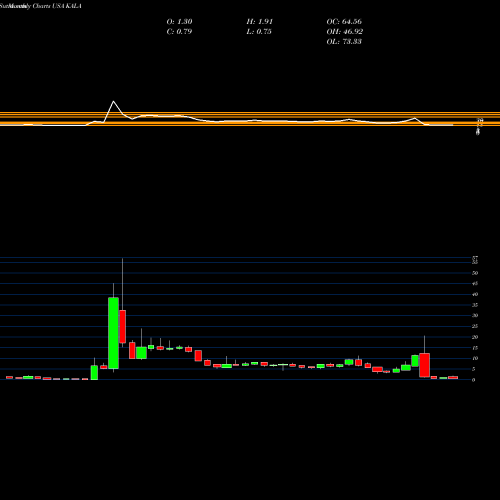500x500 pixels.
Task: Select the OC: 64.56 percentage text
Action: [x=344, y=22]
